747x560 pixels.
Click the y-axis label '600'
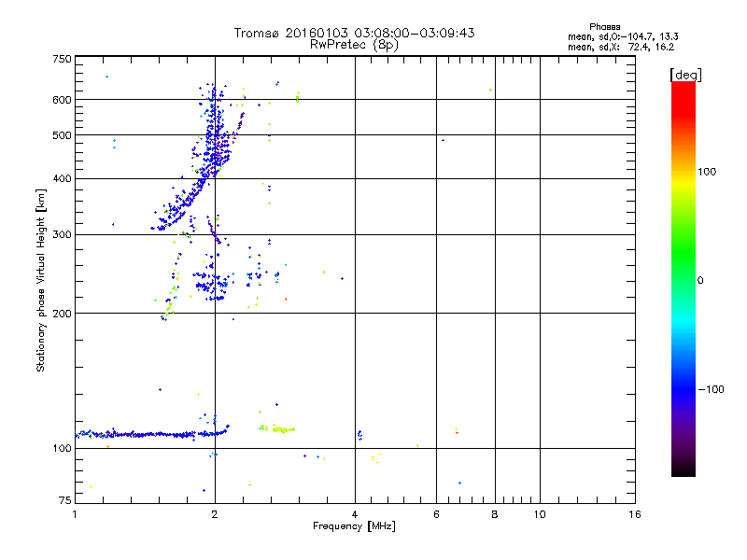[62, 100]
